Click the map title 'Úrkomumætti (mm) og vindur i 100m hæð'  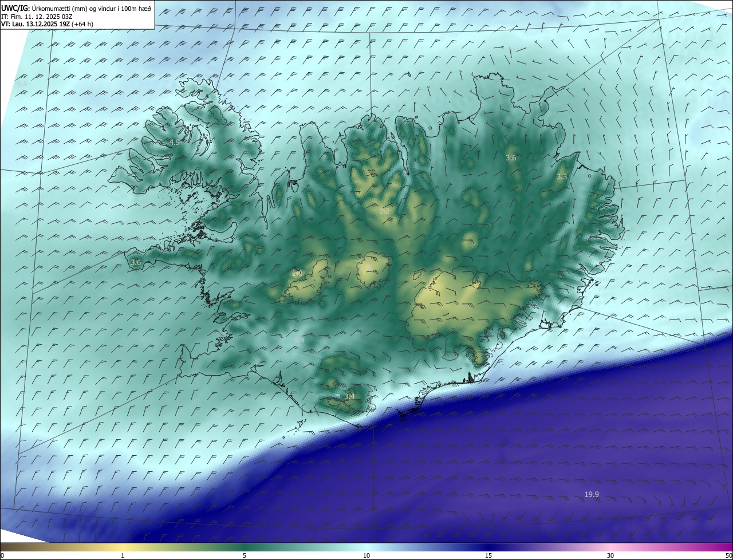pos(92,9)
